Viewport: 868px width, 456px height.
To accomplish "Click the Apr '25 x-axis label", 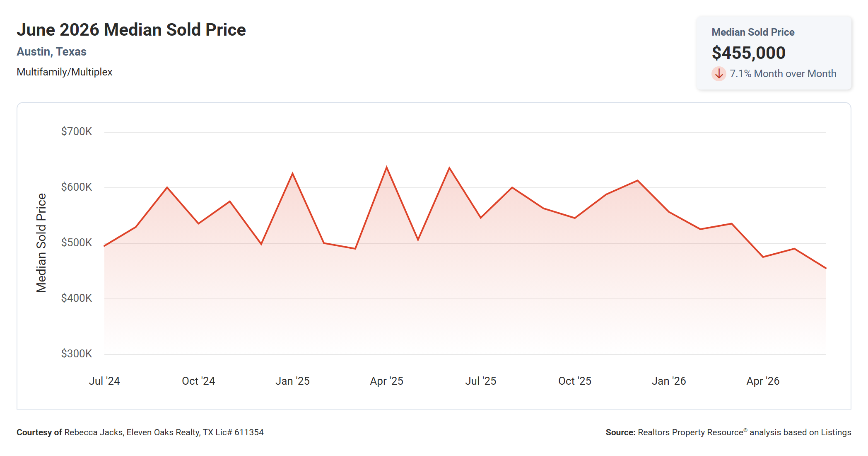I will 386,381.
